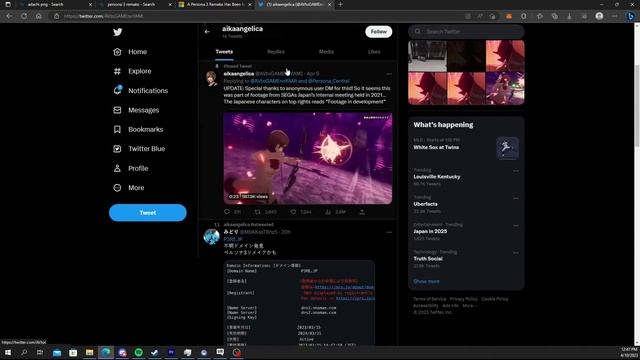The image size is (640, 360).
Task: Open Spotify from the taskbar
Action: (139, 352)
